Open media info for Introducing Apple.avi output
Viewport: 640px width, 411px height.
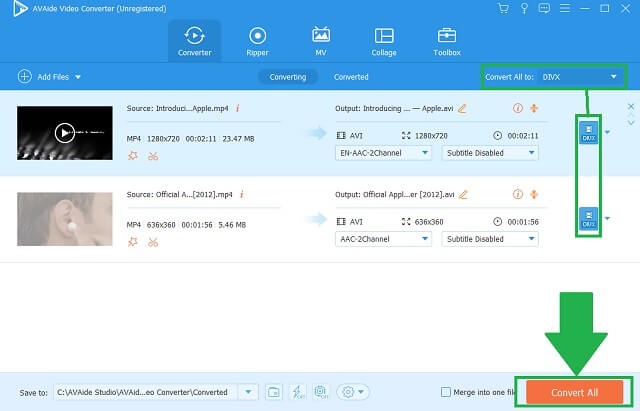pyautogui.click(x=518, y=108)
